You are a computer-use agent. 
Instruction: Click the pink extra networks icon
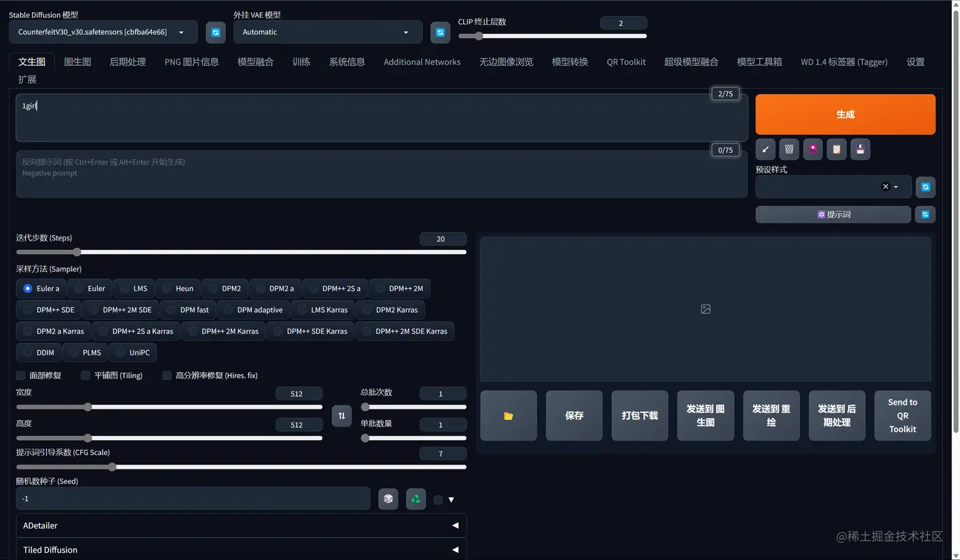tap(813, 149)
